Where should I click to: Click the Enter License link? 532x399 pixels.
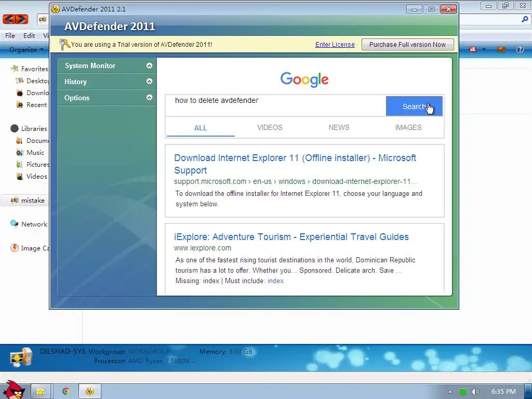click(335, 45)
